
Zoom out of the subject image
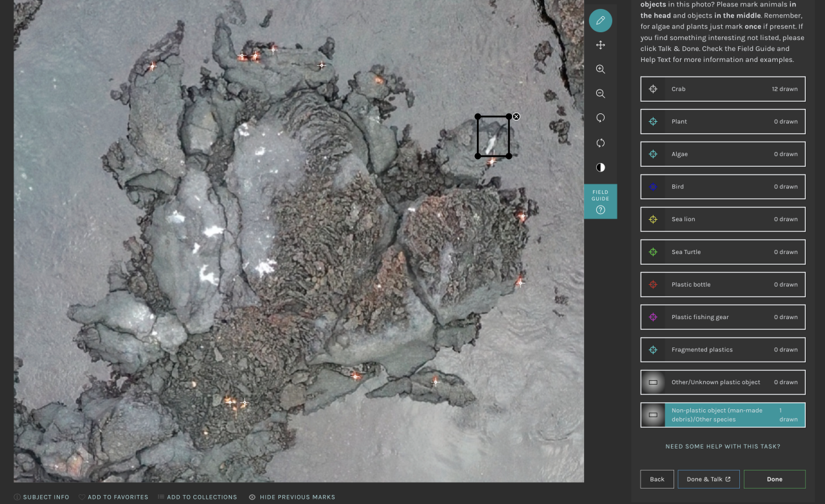600,94
